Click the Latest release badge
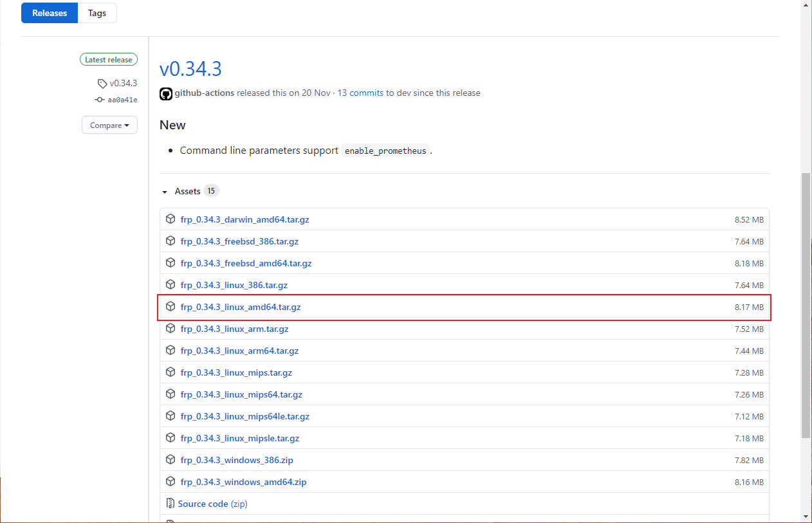Image resolution: width=812 pixels, height=523 pixels. click(109, 60)
